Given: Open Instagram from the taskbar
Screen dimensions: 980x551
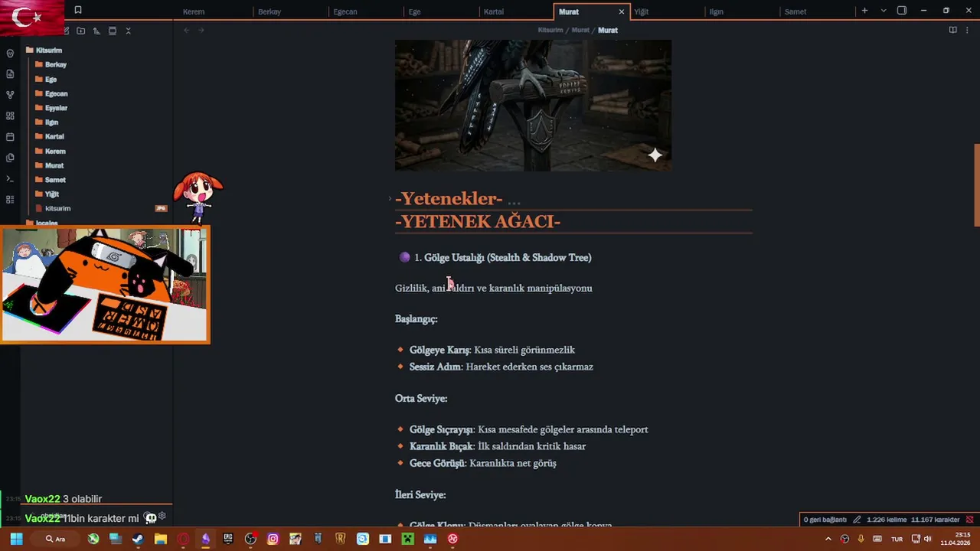Looking at the screenshot, I should (x=273, y=539).
